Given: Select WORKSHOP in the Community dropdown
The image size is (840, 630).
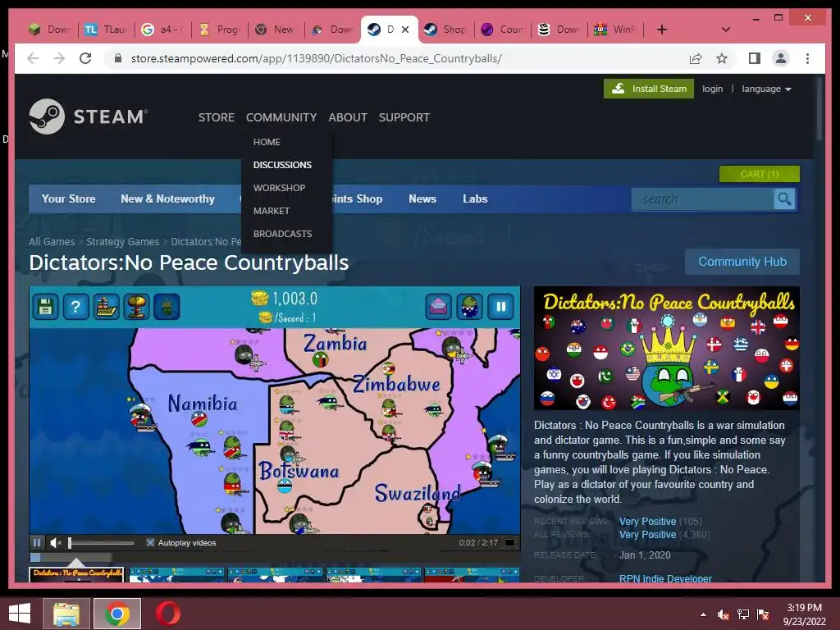Looking at the screenshot, I should pyautogui.click(x=279, y=188).
